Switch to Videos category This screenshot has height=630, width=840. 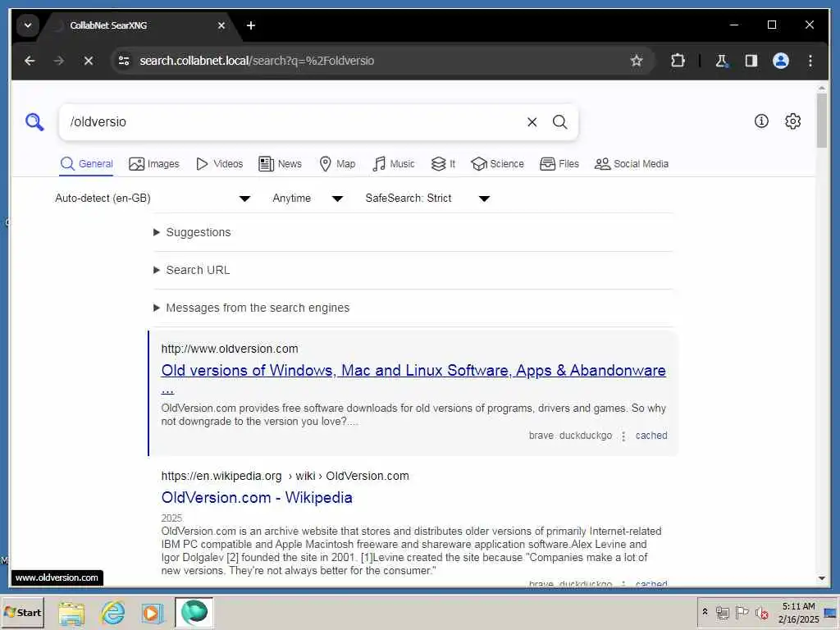point(220,164)
